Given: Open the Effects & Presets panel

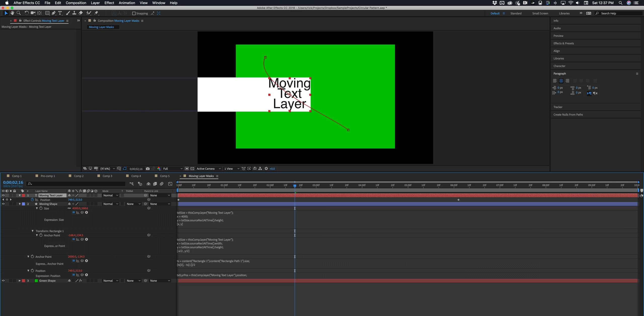Looking at the screenshot, I should (563, 43).
